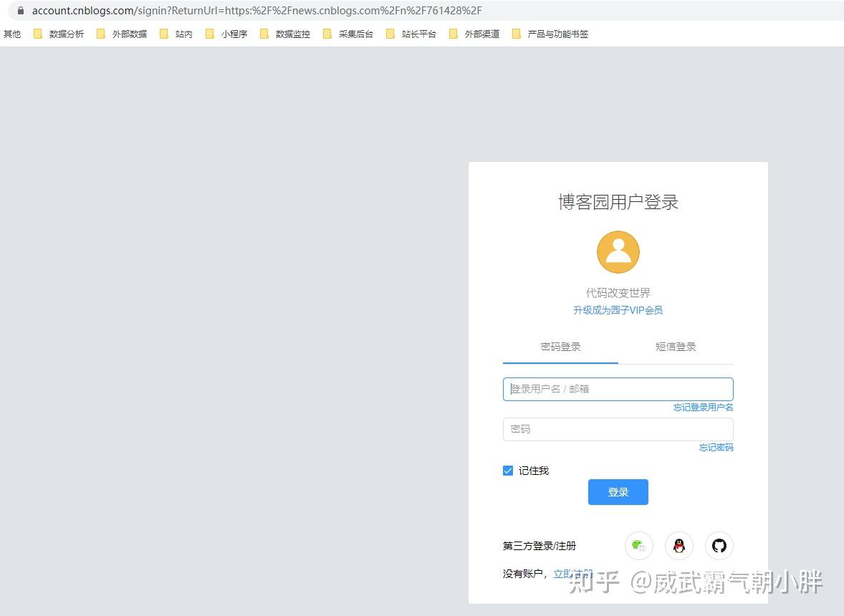Open the 数据监控 bookmark folder
Image resolution: width=844 pixels, height=616 pixels.
[x=285, y=34]
